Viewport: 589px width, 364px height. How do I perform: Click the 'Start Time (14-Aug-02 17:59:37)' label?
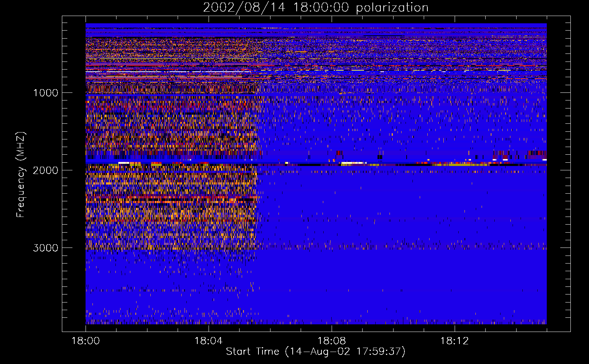pyautogui.click(x=316, y=352)
